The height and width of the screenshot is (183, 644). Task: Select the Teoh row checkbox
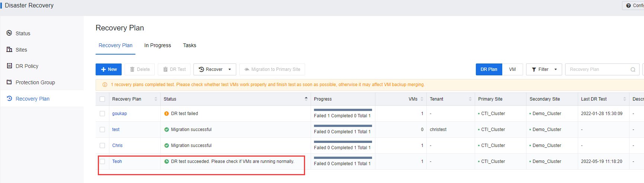coord(102,161)
